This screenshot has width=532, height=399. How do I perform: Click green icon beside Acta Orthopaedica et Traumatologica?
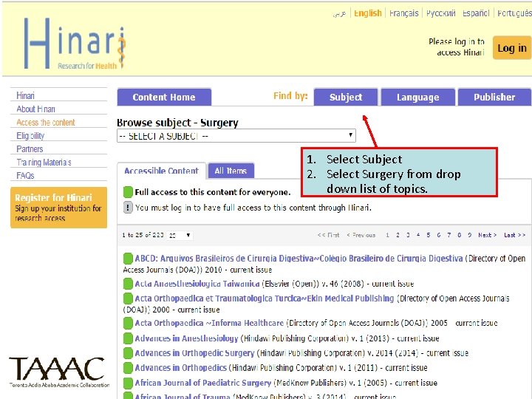tap(128, 299)
